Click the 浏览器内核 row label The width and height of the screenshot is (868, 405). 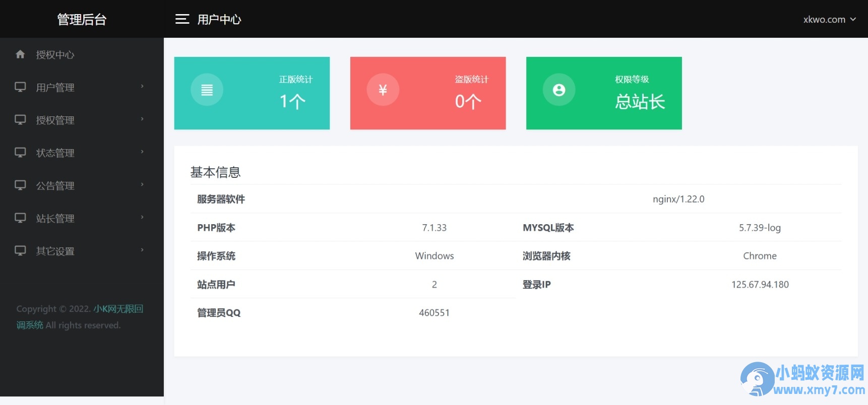tap(546, 256)
